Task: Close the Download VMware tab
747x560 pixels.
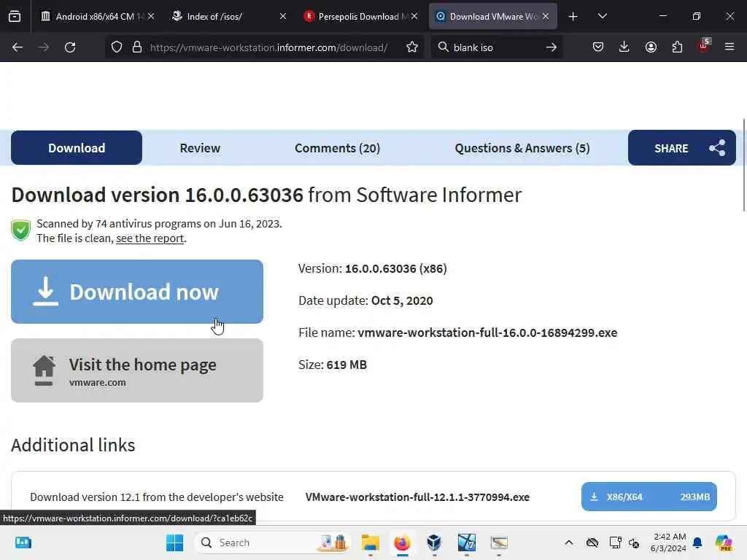Action: click(546, 17)
